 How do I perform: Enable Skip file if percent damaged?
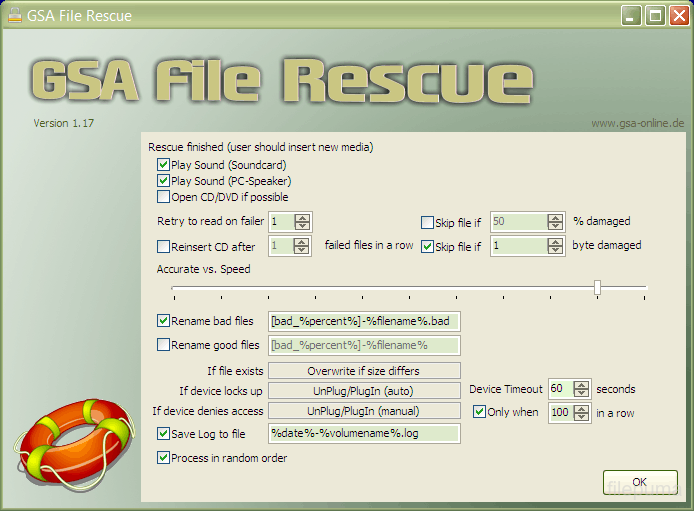tap(428, 222)
